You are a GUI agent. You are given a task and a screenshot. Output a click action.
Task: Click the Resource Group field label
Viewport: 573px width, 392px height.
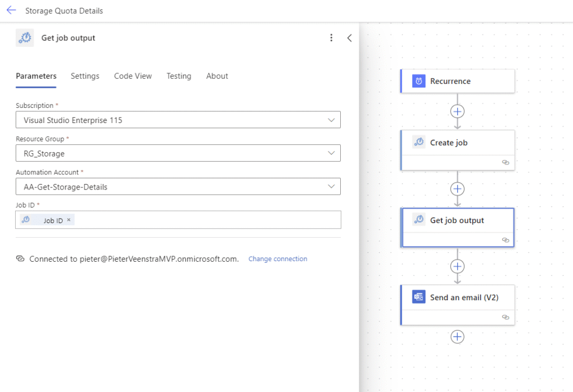(40, 139)
